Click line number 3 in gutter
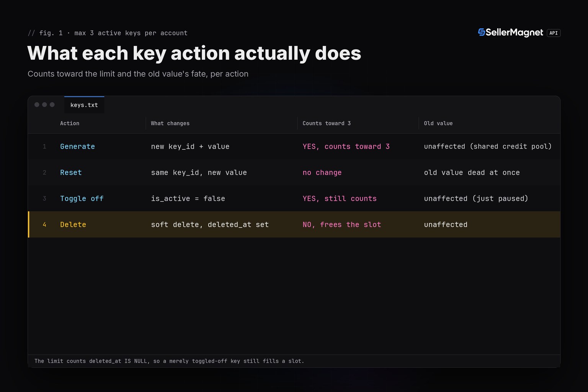The width and height of the screenshot is (588, 392). 44,199
